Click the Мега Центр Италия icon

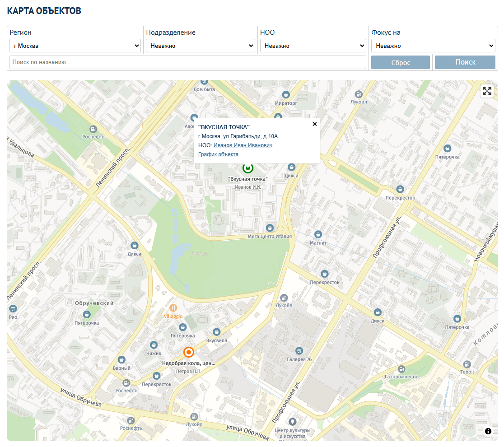tap(270, 228)
